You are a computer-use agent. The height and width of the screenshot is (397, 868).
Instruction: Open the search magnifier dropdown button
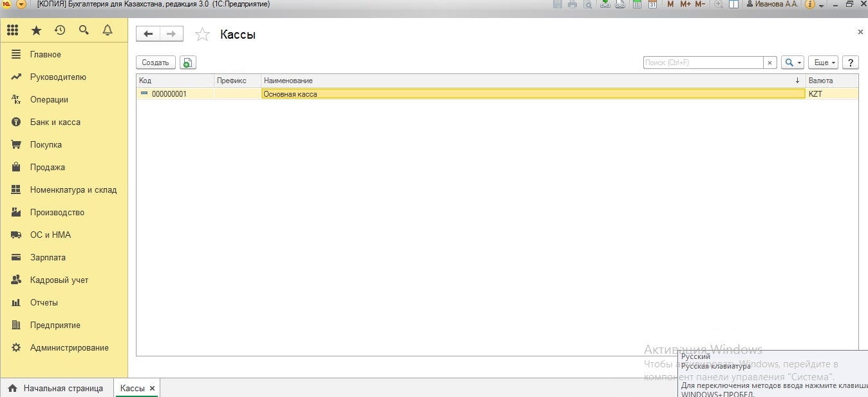[x=792, y=63]
